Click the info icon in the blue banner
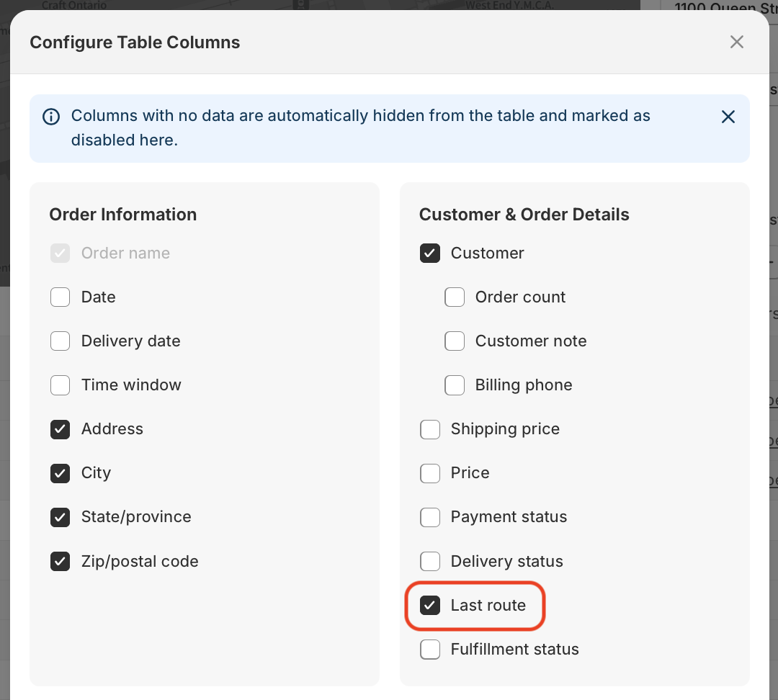The image size is (778, 700). point(51,117)
